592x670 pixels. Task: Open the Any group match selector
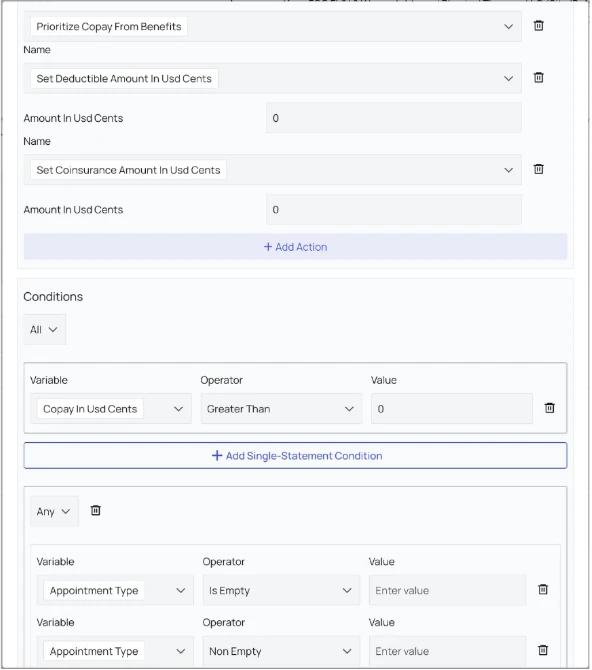coord(54,511)
